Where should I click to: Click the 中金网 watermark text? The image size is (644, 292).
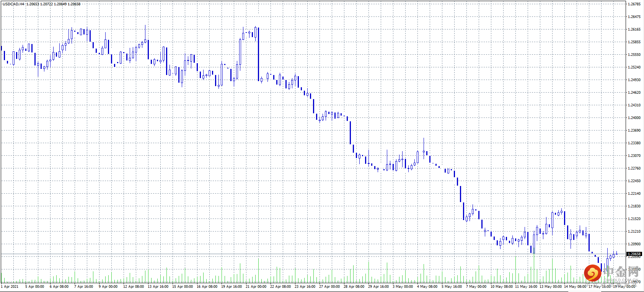point(621,272)
